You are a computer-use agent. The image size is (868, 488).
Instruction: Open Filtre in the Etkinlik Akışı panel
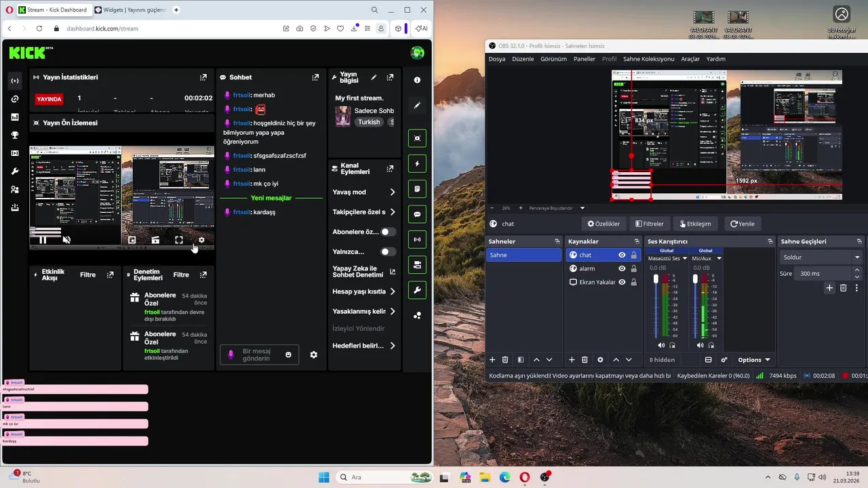click(x=87, y=275)
